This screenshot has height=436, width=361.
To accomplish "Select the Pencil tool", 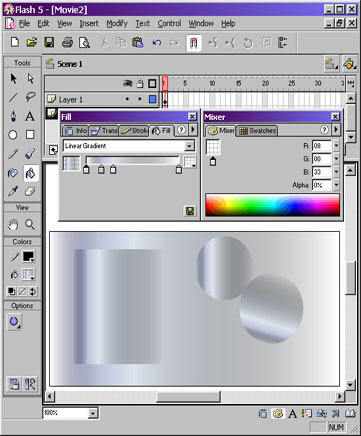I will [13, 154].
